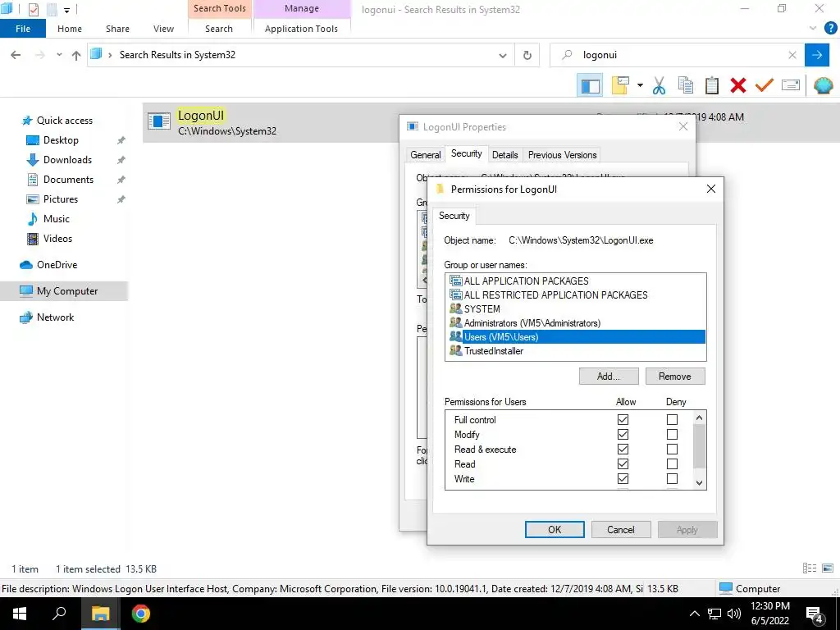Copy using the toolbar pages icon
The image size is (840, 630).
click(x=685, y=85)
